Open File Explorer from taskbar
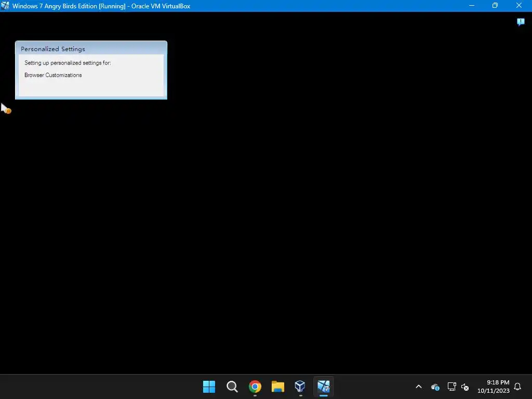This screenshot has width=532, height=399. (x=278, y=387)
